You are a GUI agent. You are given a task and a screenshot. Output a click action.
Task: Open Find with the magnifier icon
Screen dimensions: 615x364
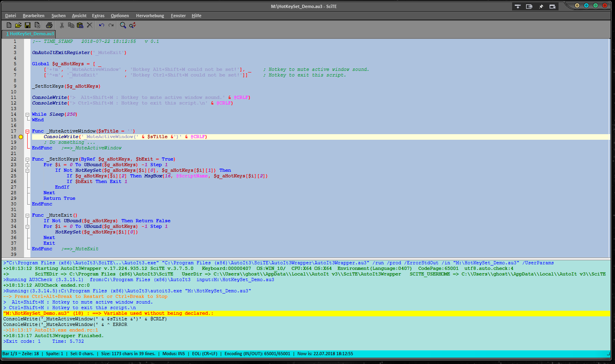click(123, 25)
